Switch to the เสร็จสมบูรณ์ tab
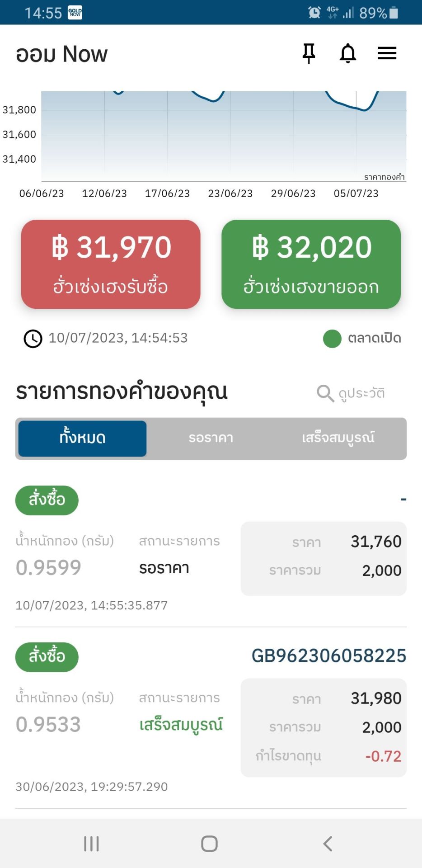 338,438
